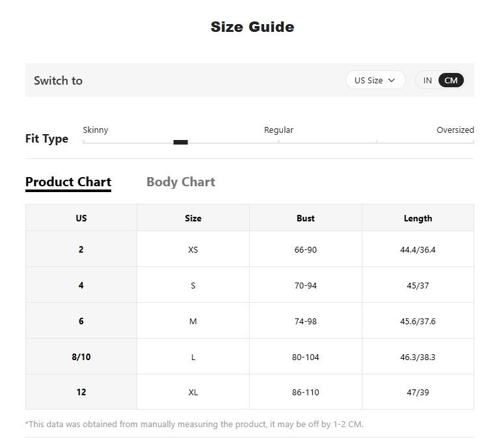Click the Length column header
Image resolution: width=499 pixels, height=448 pixels.
pos(418,218)
